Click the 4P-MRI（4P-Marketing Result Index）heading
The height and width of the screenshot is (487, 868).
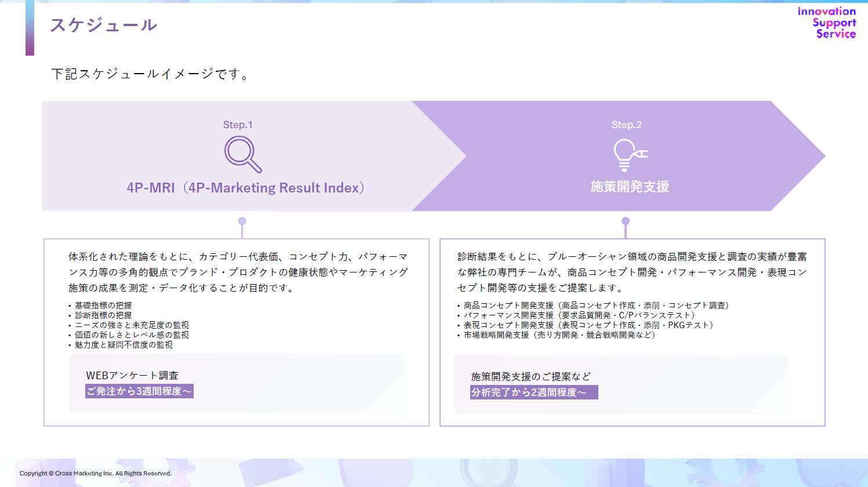(246, 187)
